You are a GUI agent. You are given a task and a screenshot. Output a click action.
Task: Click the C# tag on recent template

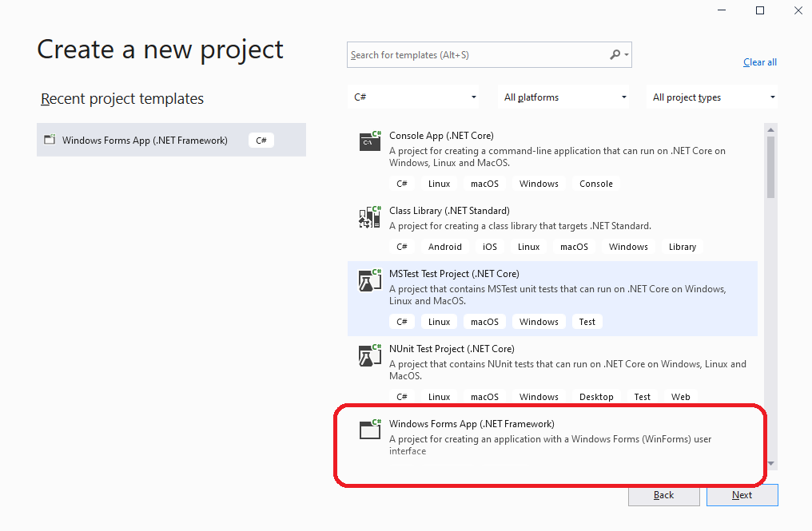[x=261, y=141]
